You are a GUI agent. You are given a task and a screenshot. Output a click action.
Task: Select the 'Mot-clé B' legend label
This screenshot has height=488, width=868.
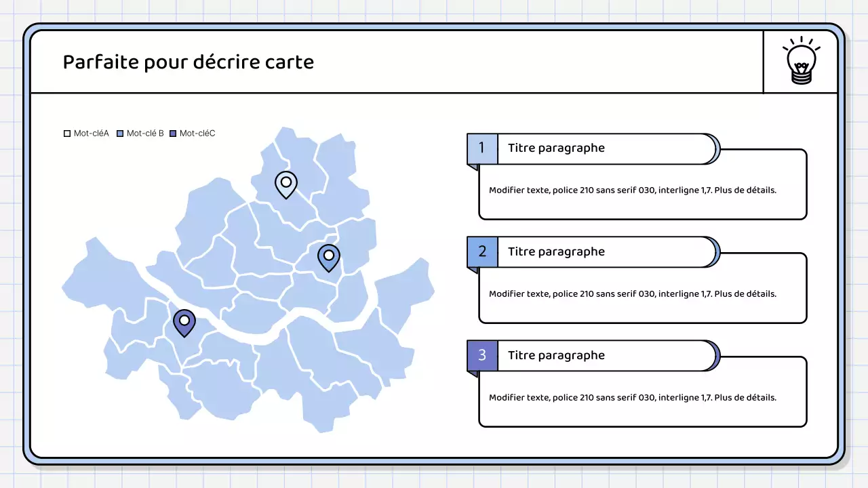(145, 134)
